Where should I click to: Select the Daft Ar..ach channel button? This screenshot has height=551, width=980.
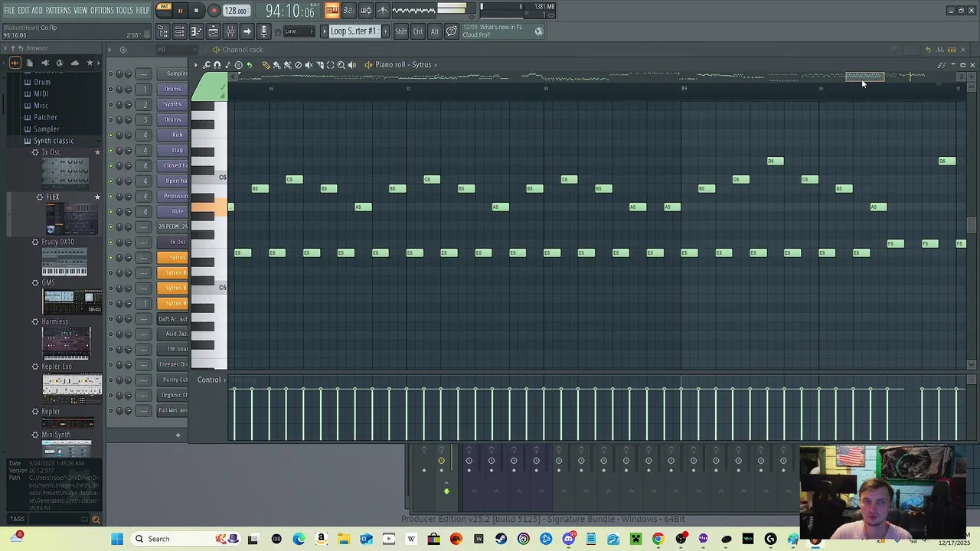coord(173,318)
